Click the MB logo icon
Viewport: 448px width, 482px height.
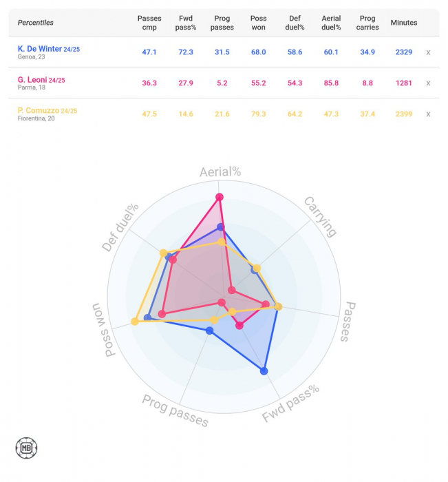(x=26, y=448)
